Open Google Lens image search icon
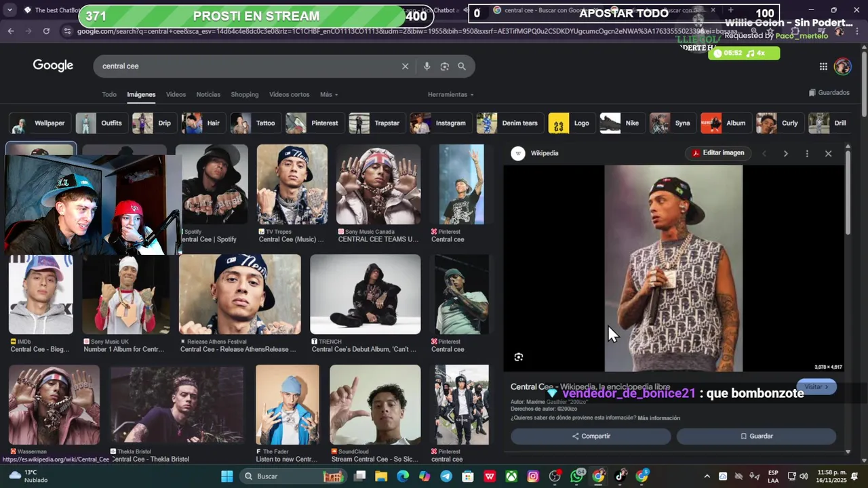868x488 pixels. [444, 66]
